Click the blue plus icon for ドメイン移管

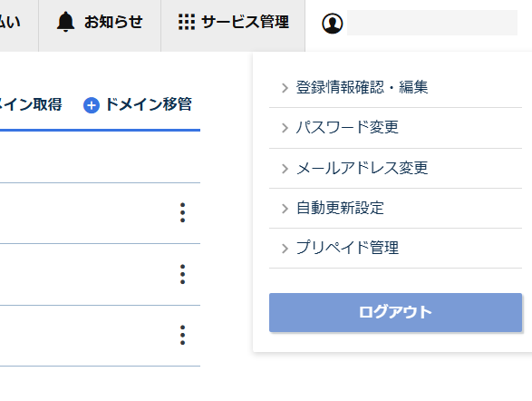click(92, 105)
